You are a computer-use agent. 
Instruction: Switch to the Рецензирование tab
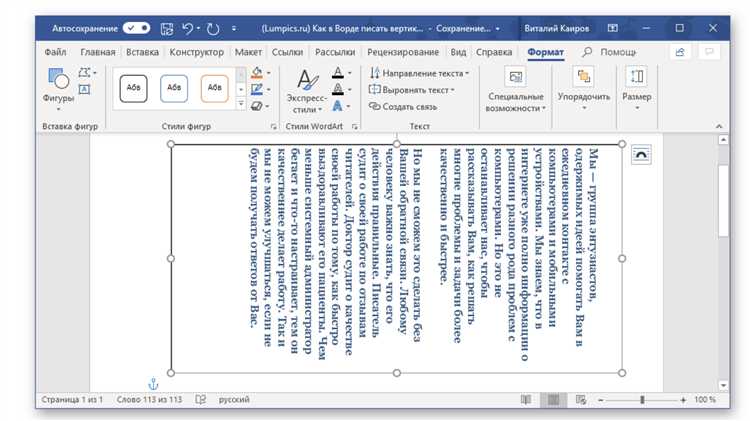pos(403,51)
